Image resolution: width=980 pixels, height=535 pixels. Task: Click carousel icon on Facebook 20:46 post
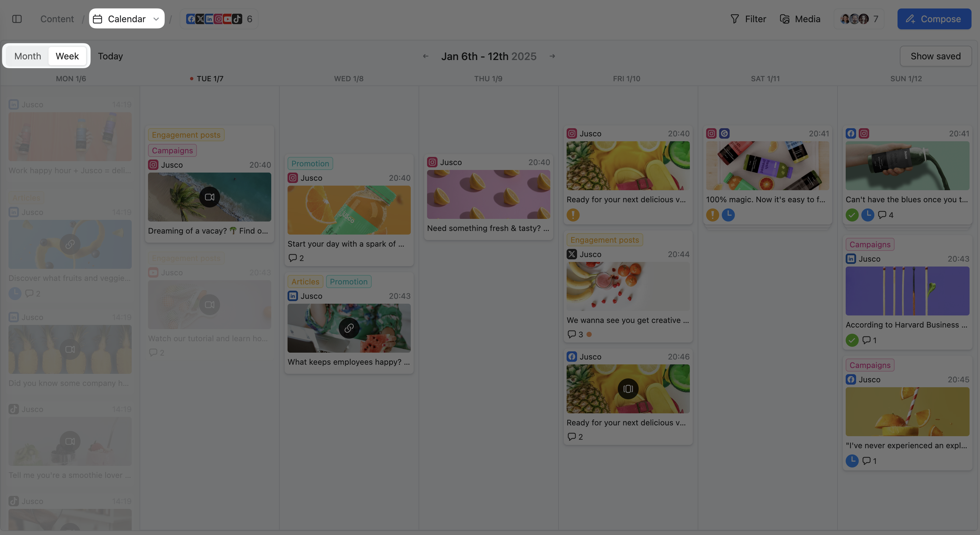[x=628, y=389]
